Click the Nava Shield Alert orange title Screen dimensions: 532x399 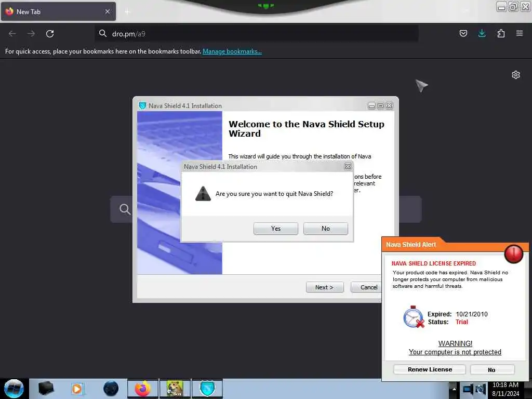(411, 245)
